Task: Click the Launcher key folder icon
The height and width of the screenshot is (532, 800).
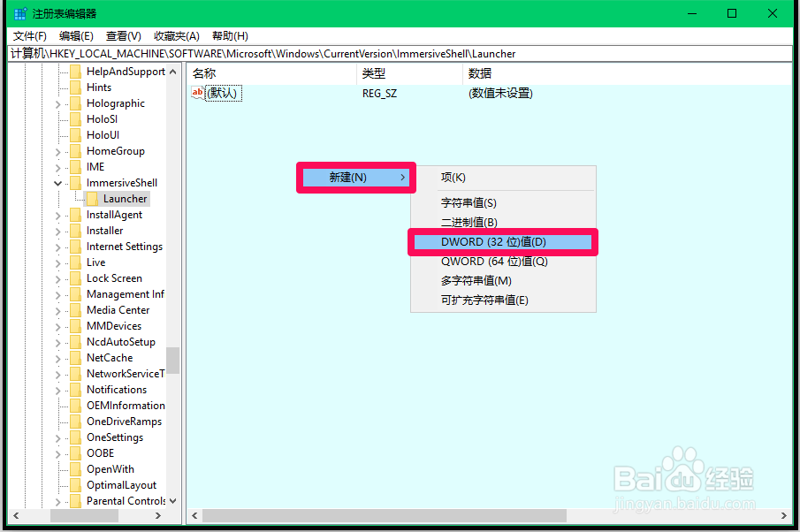Action: (x=90, y=198)
